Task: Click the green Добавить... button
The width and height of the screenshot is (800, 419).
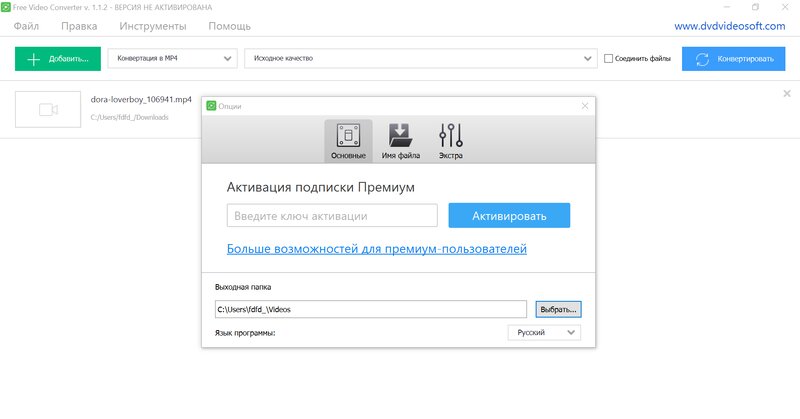Action: (x=58, y=59)
